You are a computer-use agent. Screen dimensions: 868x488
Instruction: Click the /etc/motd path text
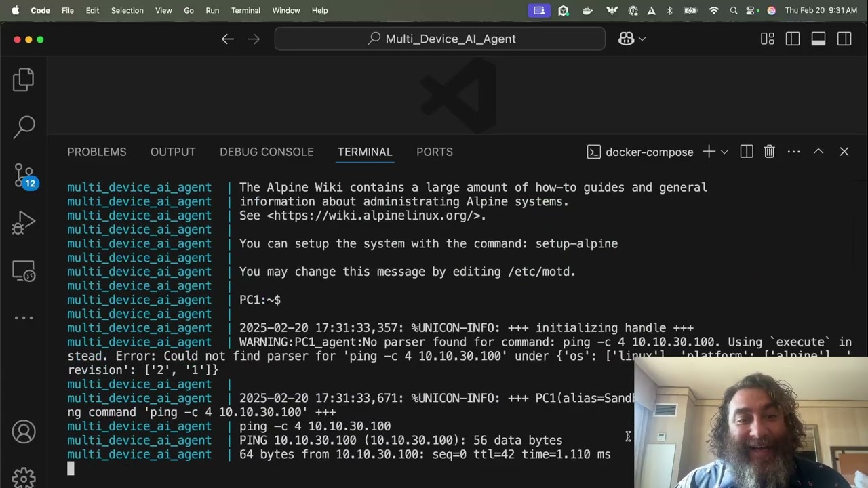pos(540,272)
